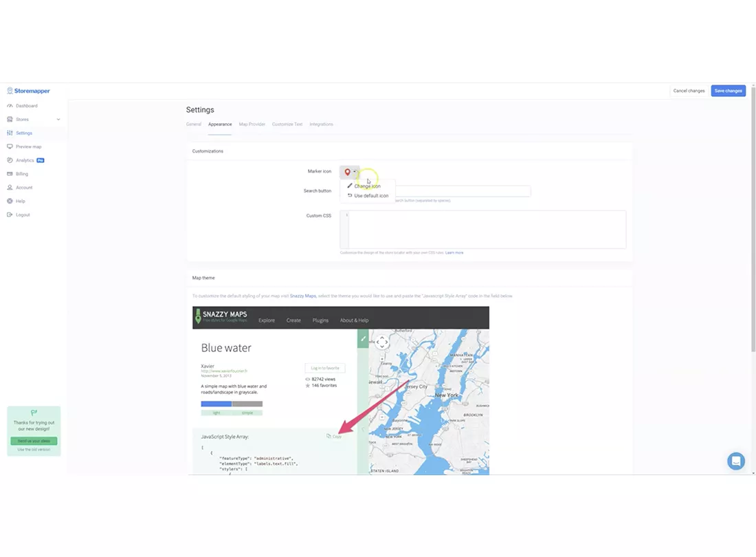The height and width of the screenshot is (557, 756).
Task: Open Billing in the sidebar
Action: coord(22,173)
